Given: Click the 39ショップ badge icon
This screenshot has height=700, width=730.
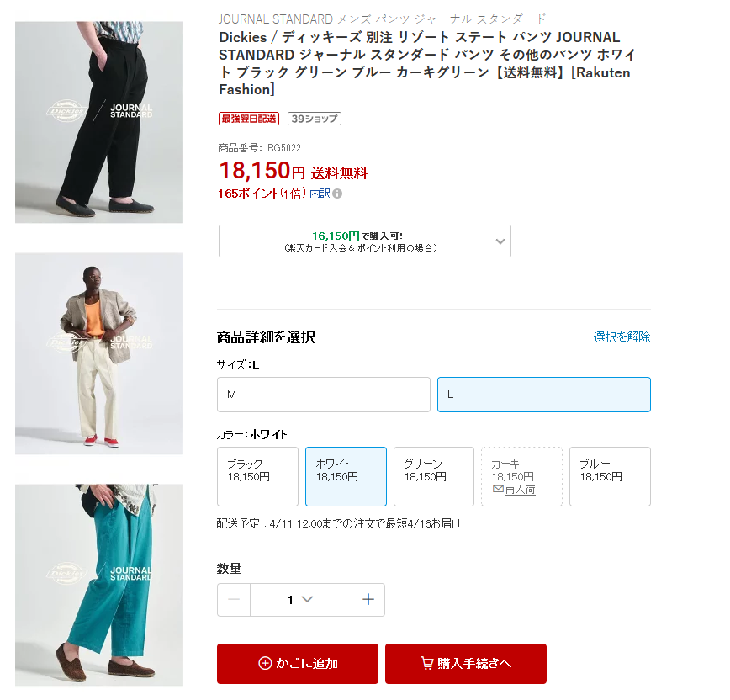Looking at the screenshot, I should 315,119.
